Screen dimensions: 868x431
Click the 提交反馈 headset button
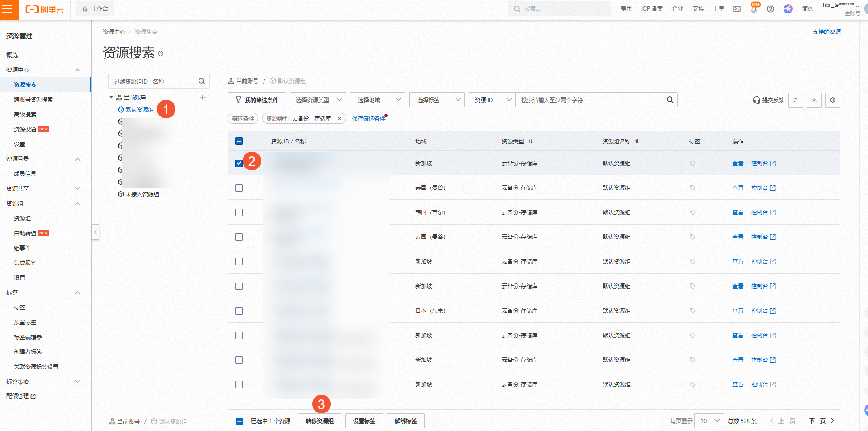[x=768, y=100]
